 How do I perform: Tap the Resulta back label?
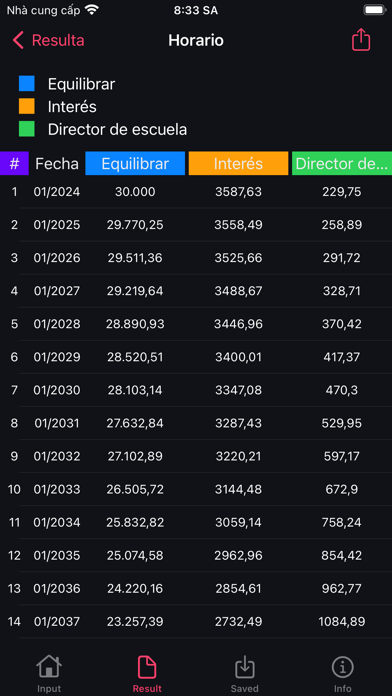(x=58, y=40)
